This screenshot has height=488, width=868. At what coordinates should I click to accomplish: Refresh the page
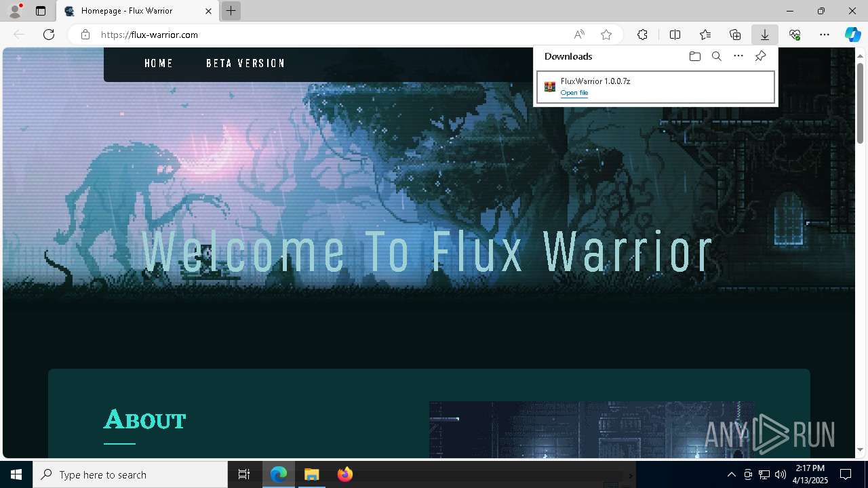(x=49, y=35)
